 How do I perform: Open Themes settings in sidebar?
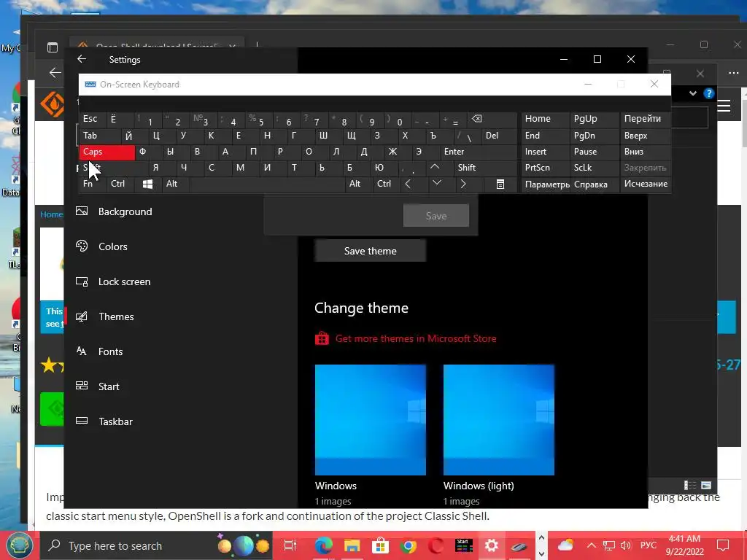coord(116,316)
